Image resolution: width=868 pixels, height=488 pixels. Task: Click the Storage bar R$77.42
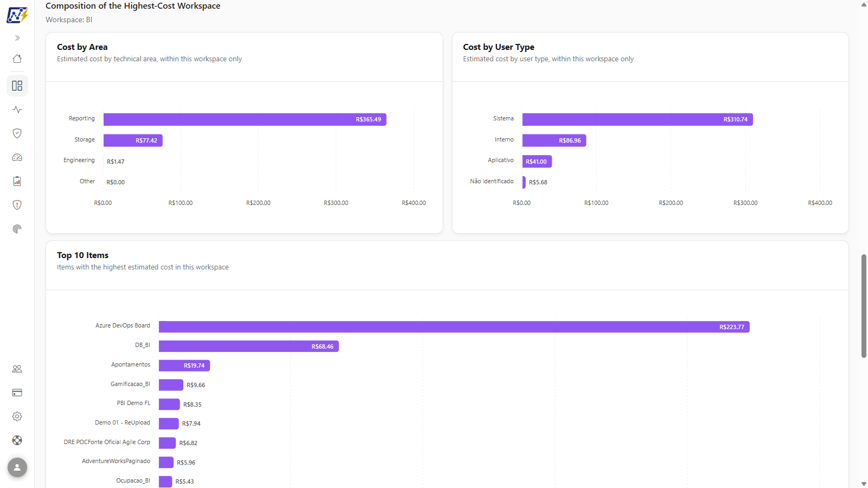pos(133,140)
